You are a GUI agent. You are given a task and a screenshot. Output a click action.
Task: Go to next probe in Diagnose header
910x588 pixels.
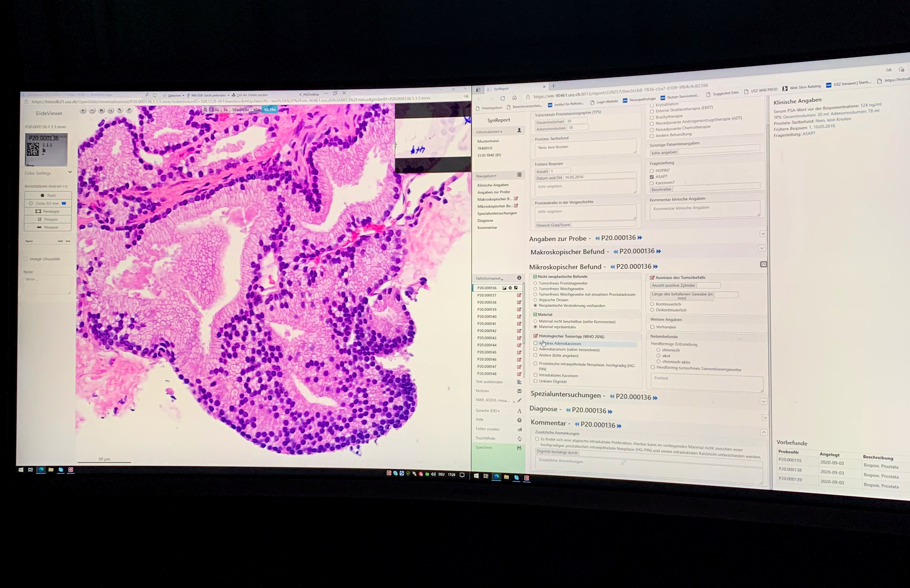(x=610, y=412)
